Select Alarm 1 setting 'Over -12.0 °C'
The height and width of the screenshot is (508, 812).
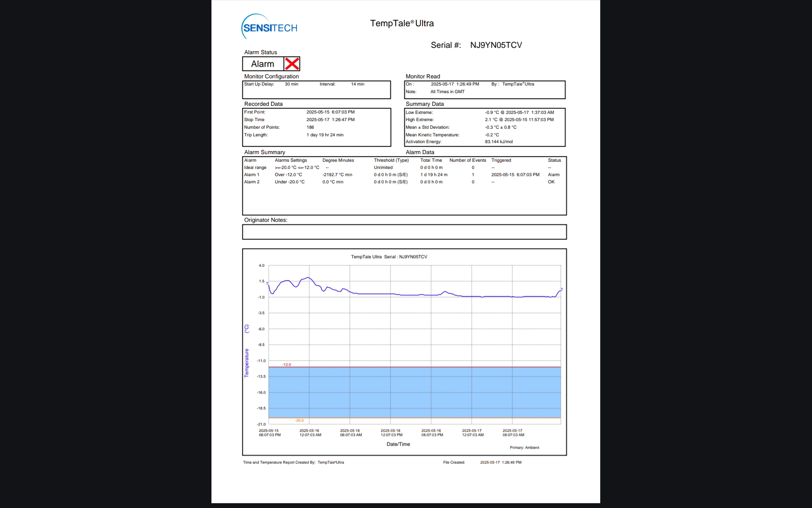coord(288,175)
